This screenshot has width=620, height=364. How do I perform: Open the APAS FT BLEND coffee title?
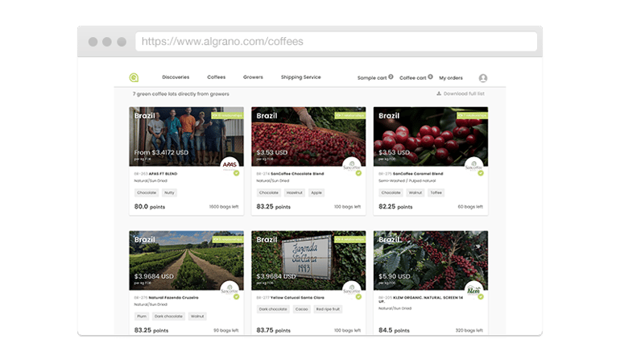[163, 174]
